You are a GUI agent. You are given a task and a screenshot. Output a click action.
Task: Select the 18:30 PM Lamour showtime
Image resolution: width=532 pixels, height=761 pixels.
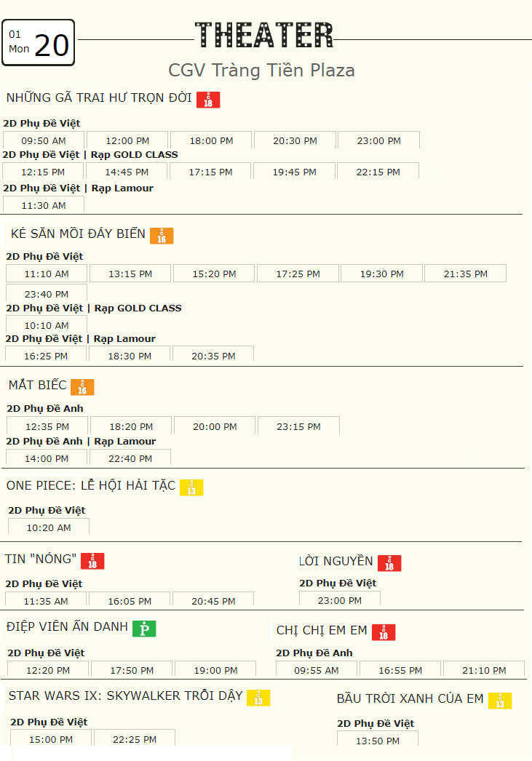click(x=130, y=355)
